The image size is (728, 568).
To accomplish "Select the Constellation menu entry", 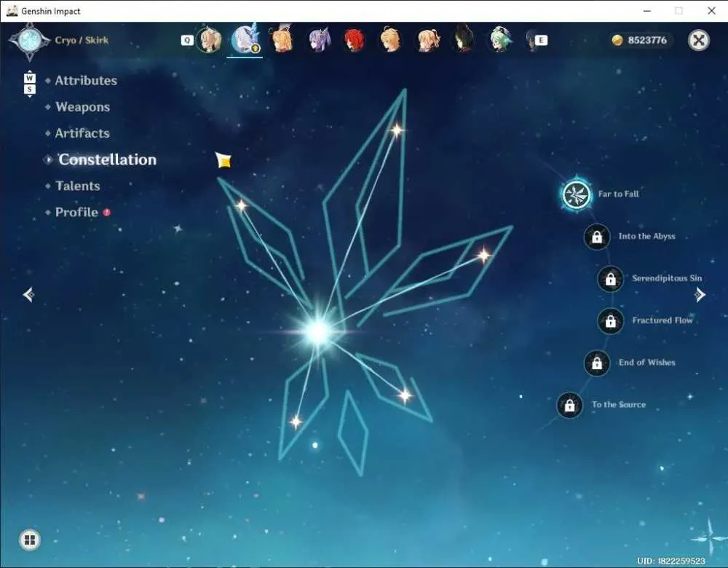I will coord(107,159).
